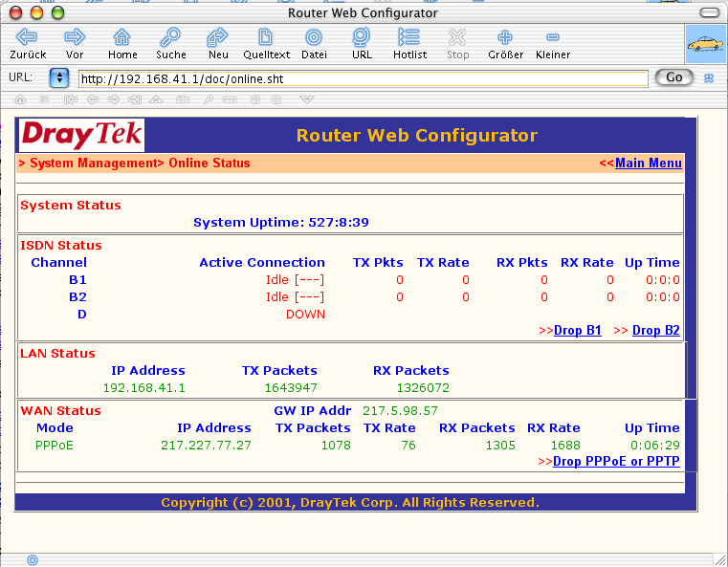Click small next arrow in navigation bar
The height and width of the screenshot is (567, 728).
click(x=114, y=98)
